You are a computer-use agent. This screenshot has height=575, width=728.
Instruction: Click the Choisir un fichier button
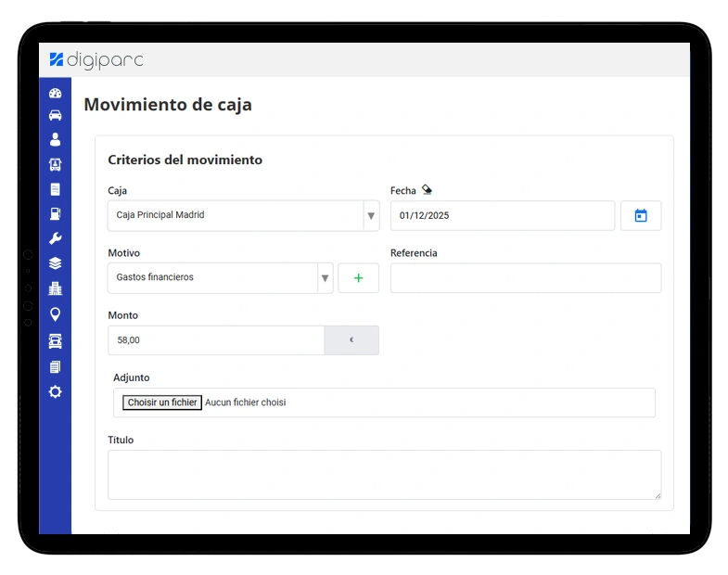pos(162,402)
